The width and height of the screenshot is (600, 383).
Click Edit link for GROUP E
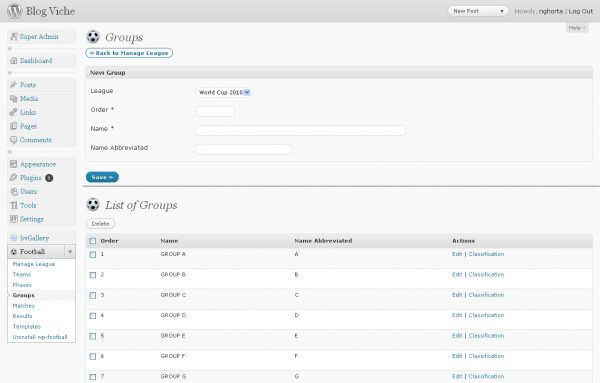(457, 336)
